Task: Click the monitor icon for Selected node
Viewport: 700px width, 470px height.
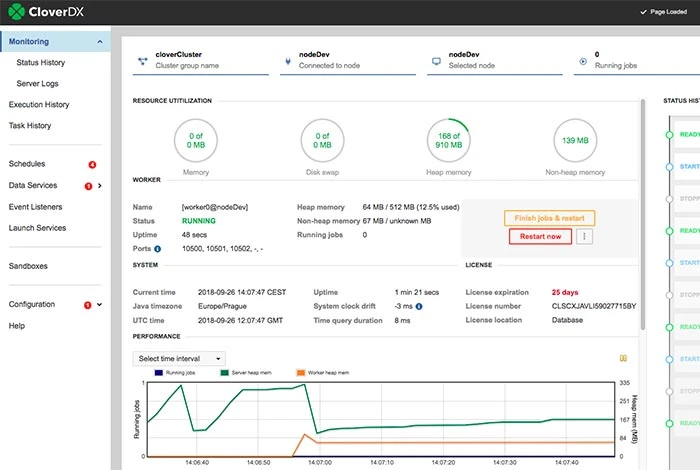Action: click(x=436, y=60)
